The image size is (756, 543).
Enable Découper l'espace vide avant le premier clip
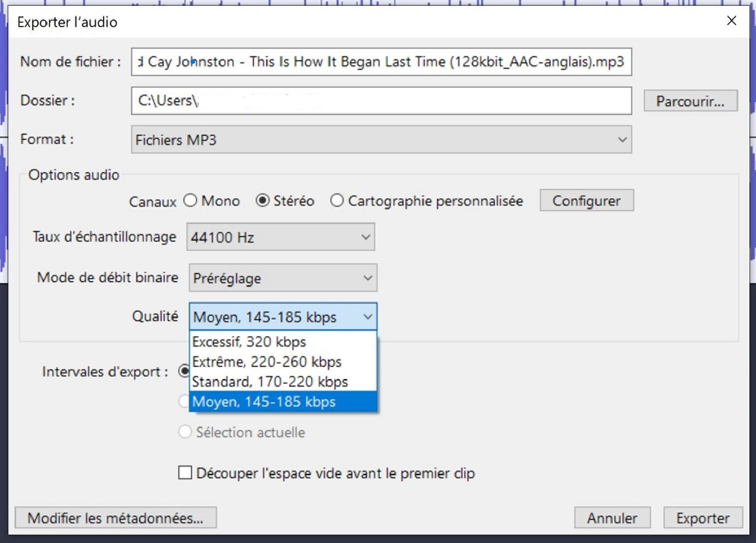coord(185,473)
